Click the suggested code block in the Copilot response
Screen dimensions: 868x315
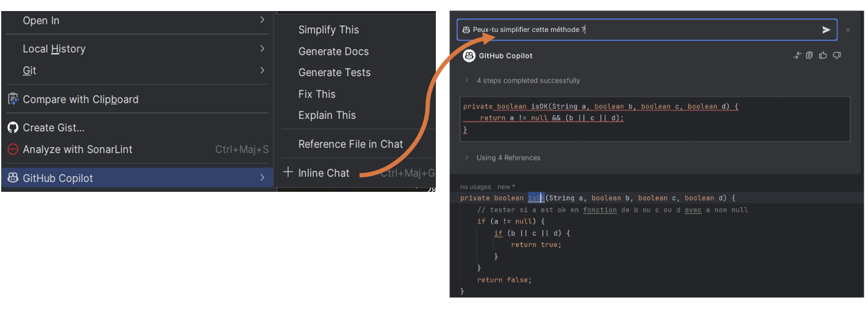click(x=655, y=119)
